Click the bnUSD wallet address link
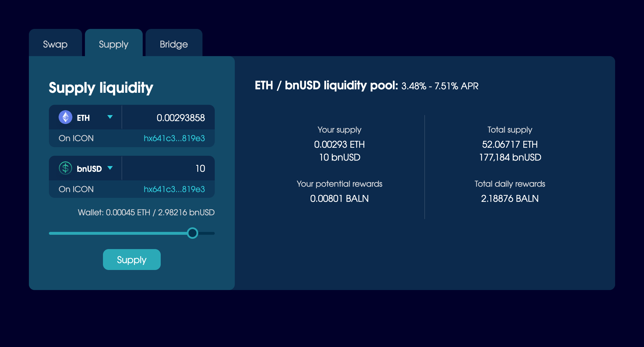644x347 pixels. click(174, 189)
